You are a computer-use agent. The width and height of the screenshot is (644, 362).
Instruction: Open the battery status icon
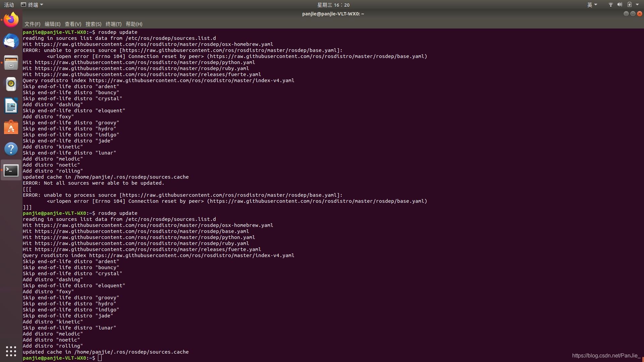(629, 5)
